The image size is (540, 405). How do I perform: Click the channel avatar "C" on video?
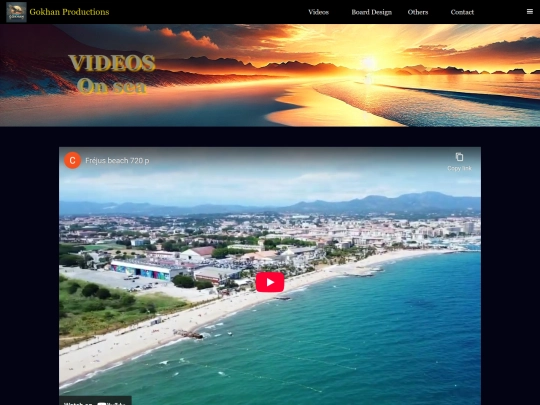72,160
